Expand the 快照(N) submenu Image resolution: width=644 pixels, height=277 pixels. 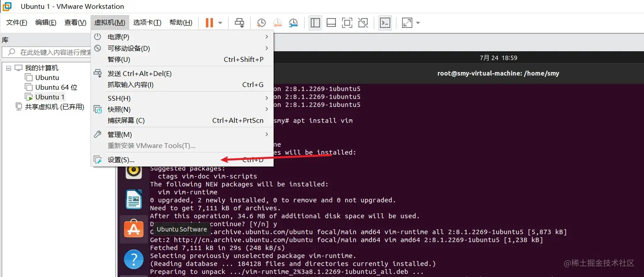pyautogui.click(x=182, y=109)
